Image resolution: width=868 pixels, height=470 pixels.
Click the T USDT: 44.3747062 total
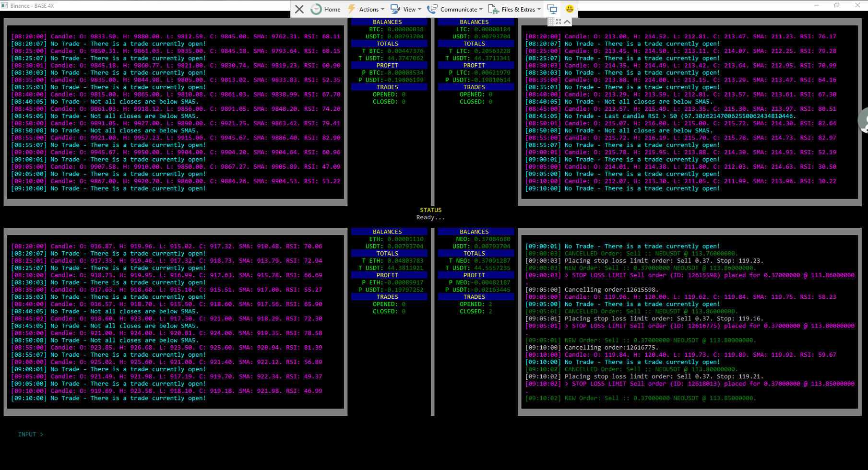[391, 58]
